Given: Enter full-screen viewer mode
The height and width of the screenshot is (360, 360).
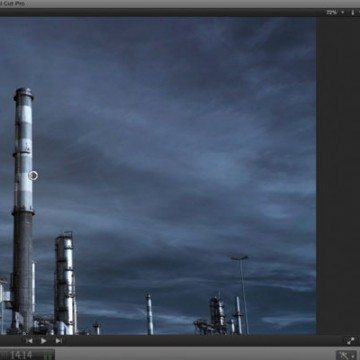Looking at the screenshot, I should coord(350,341).
